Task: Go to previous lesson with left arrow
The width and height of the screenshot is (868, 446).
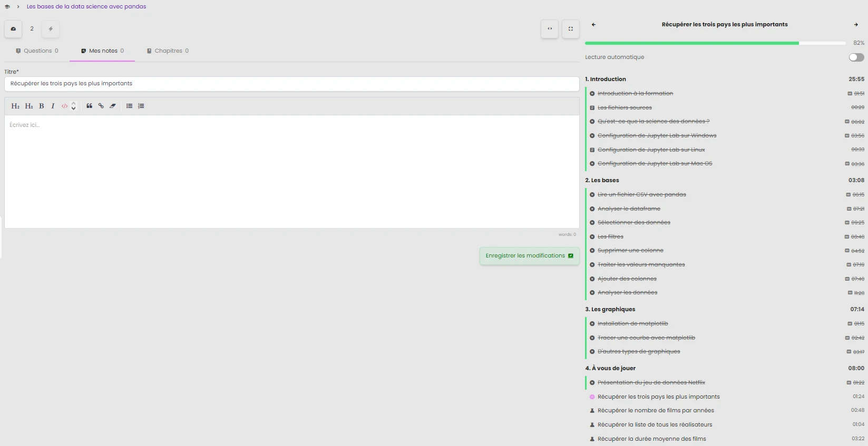Action: pos(593,25)
